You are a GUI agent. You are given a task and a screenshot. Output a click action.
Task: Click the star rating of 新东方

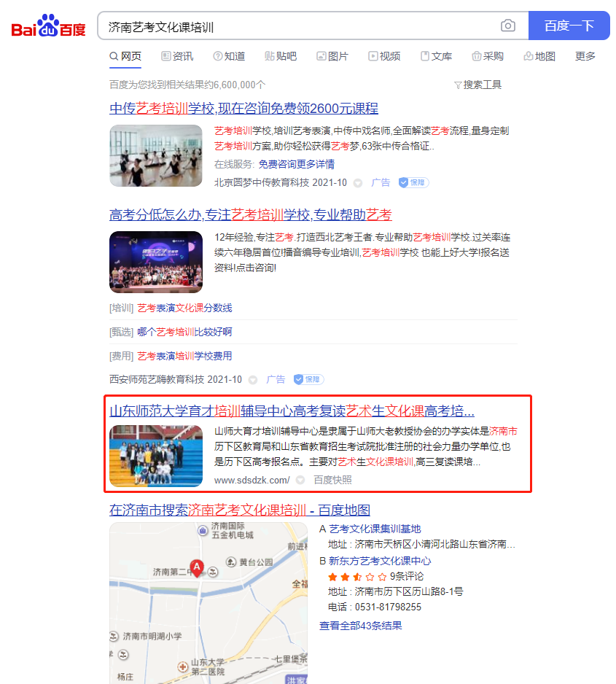click(x=357, y=577)
